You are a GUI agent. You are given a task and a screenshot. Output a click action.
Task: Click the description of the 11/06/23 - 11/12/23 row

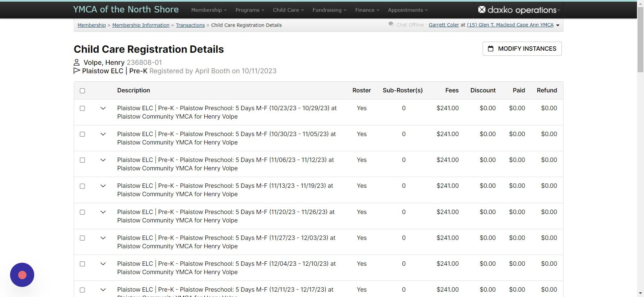(225, 164)
